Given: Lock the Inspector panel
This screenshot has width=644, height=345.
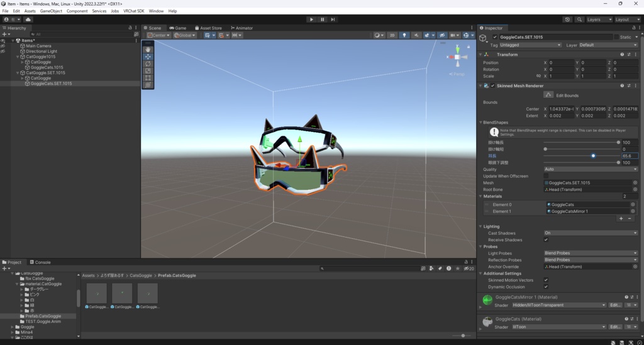Looking at the screenshot, I should tap(634, 28).
